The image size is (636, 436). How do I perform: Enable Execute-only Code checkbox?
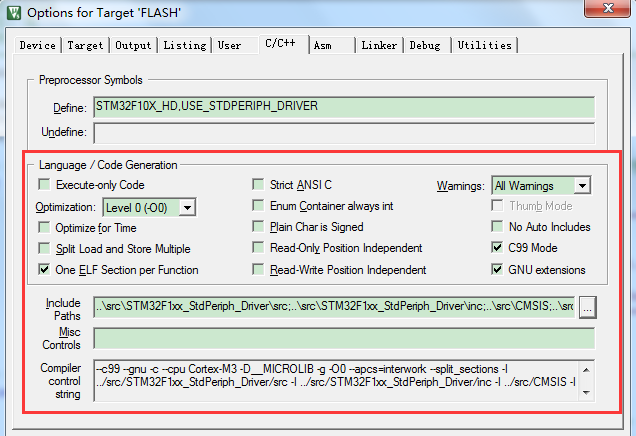coord(44,185)
